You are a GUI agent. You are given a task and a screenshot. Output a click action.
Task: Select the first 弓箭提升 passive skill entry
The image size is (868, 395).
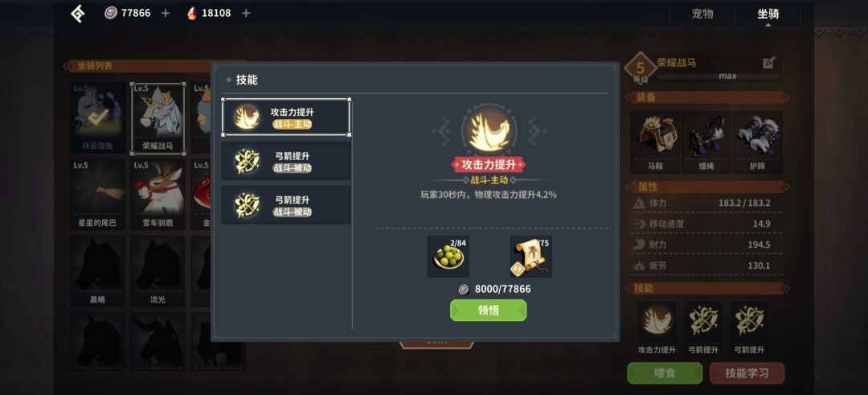286,161
